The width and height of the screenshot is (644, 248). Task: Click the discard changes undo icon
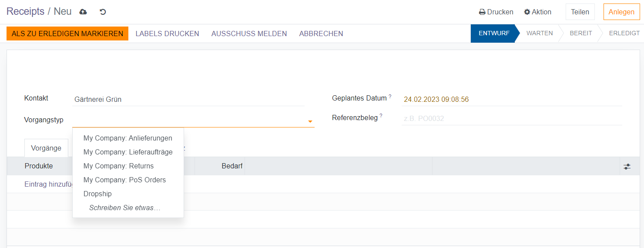coord(103,12)
